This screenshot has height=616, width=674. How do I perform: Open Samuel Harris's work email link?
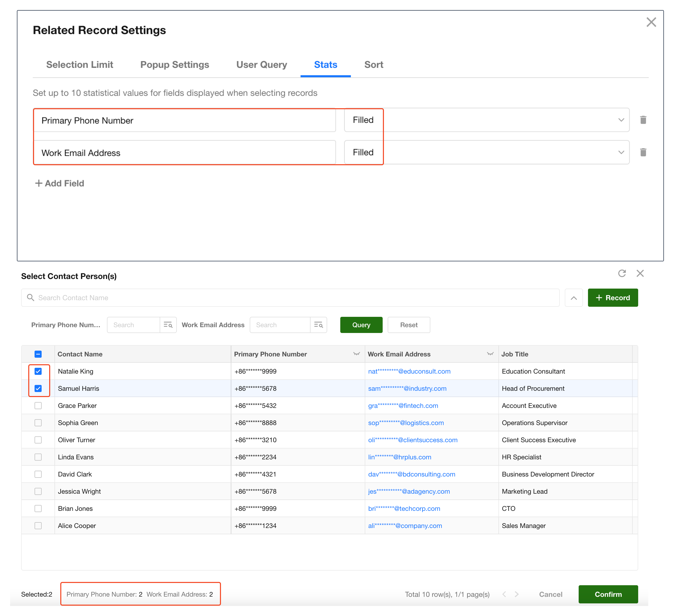click(407, 388)
